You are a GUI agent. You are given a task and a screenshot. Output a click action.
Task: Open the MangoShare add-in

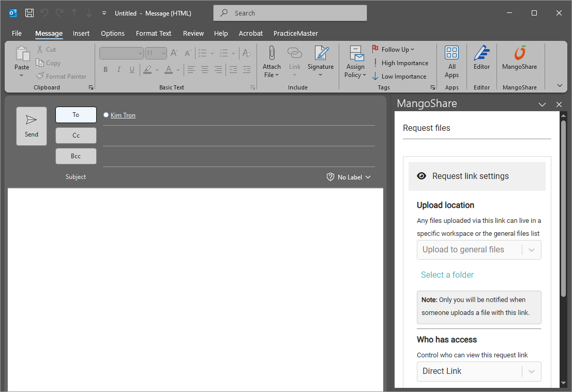pyautogui.click(x=520, y=62)
